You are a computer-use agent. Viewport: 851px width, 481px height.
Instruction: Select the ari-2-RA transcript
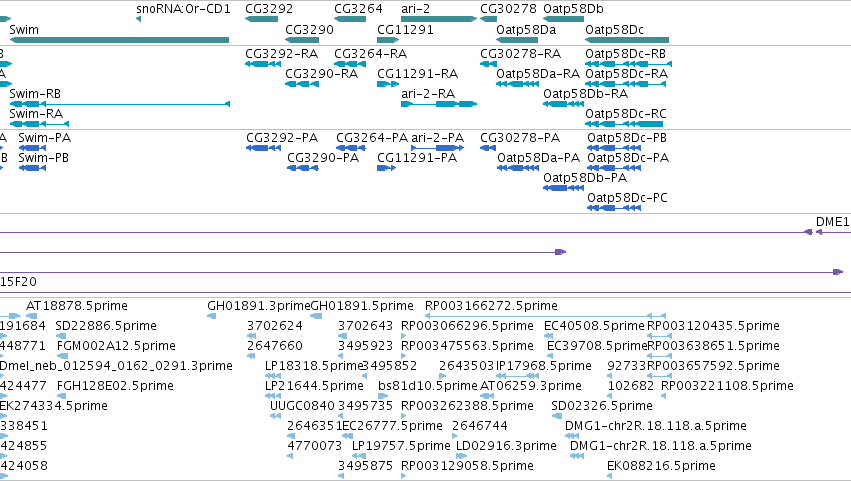[439, 104]
